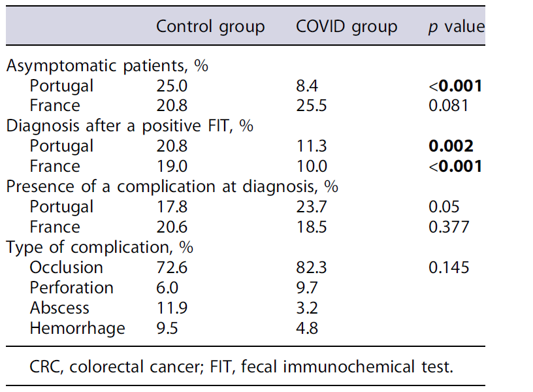
Task: Click the "Asymptomatic patients, %" row heading
Action: click(107, 65)
